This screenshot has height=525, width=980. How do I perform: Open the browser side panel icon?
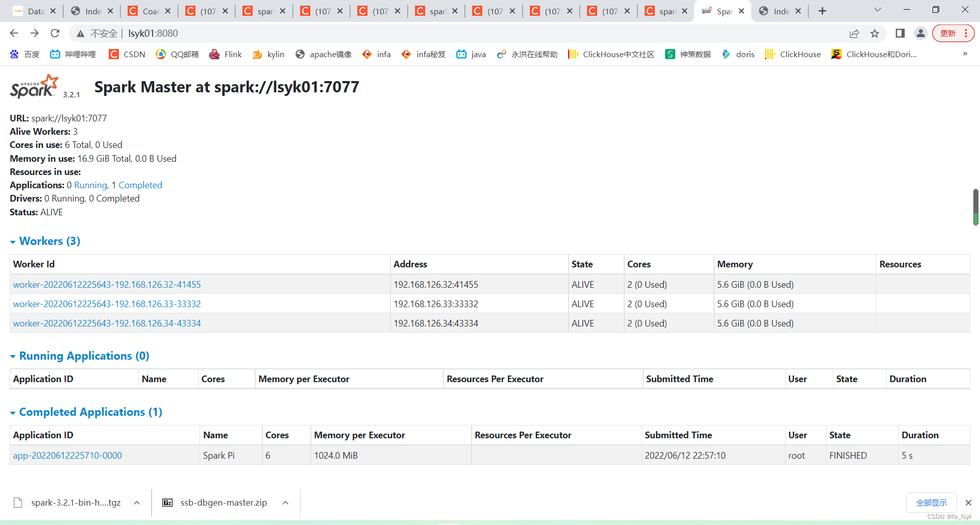(900, 33)
